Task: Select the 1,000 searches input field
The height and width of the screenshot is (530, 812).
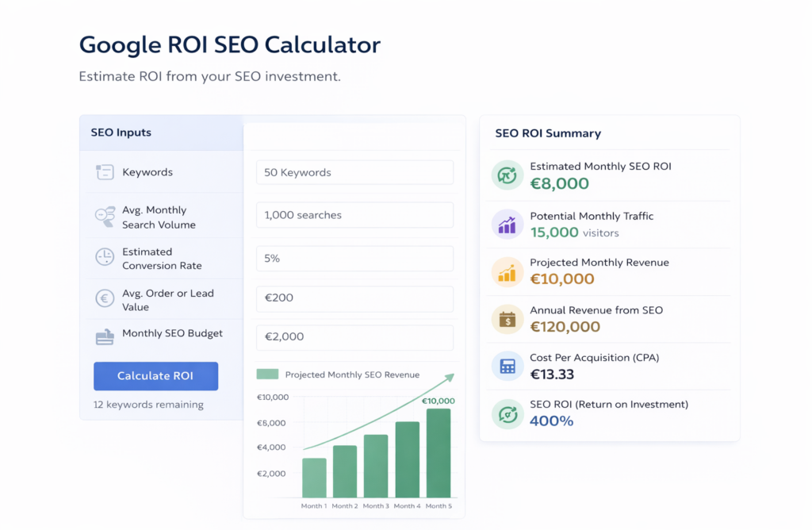Action: tap(354, 215)
